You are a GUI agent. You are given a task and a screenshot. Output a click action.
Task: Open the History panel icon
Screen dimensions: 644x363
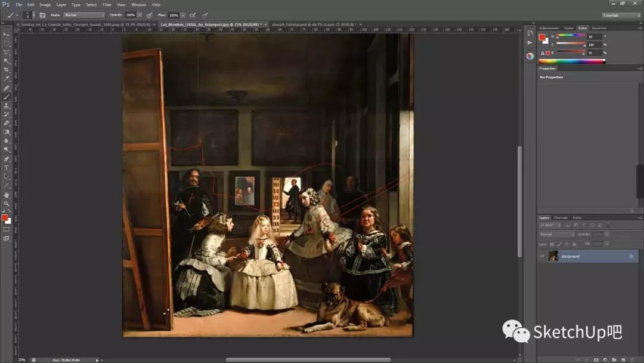[530, 33]
